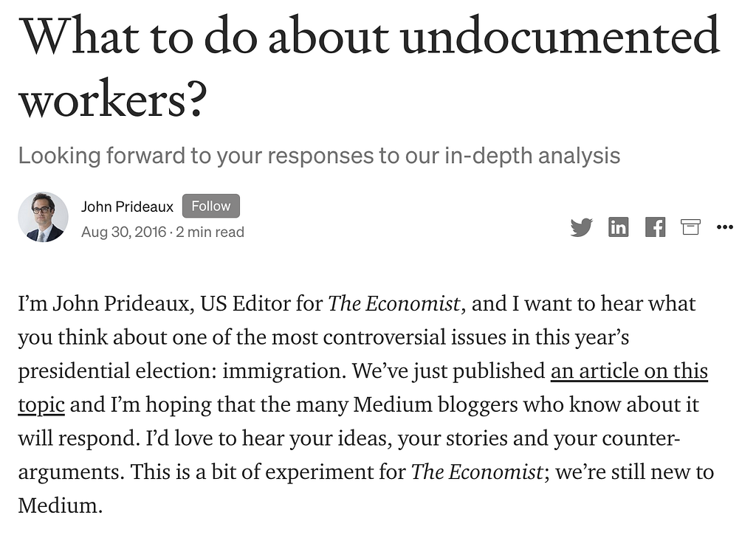This screenshot has width=756, height=535.
Task: Click the underlined word "topic" link
Action: tap(41, 405)
